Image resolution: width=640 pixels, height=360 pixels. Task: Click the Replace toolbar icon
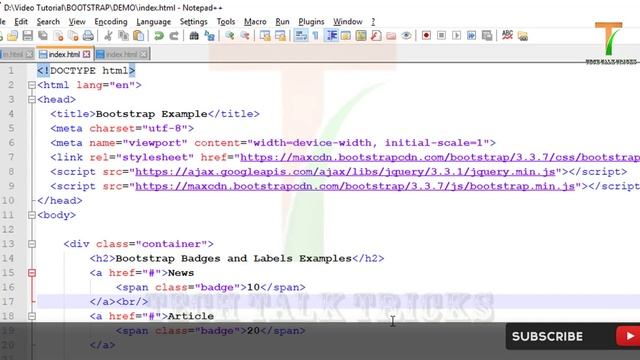coord(209,36)
